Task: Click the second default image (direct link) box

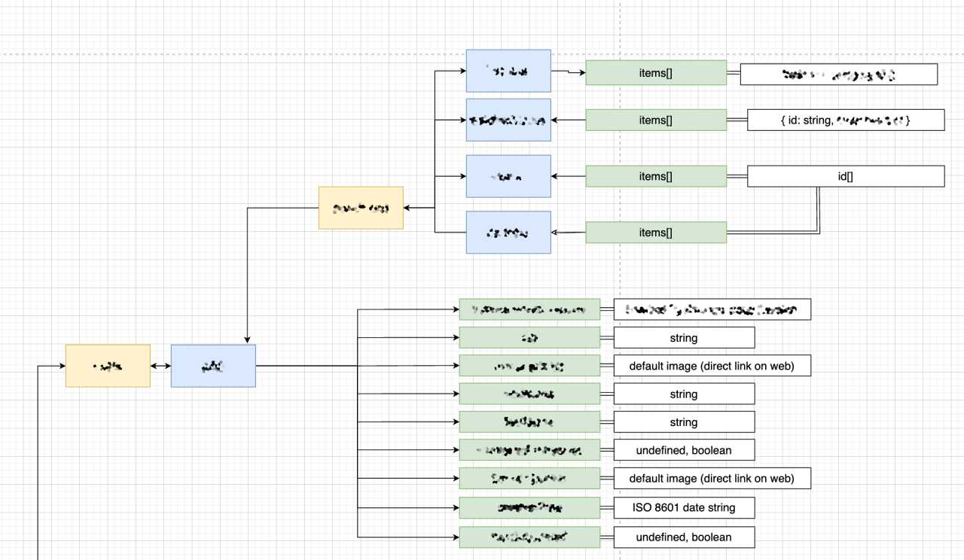Action: pos(712,478)
